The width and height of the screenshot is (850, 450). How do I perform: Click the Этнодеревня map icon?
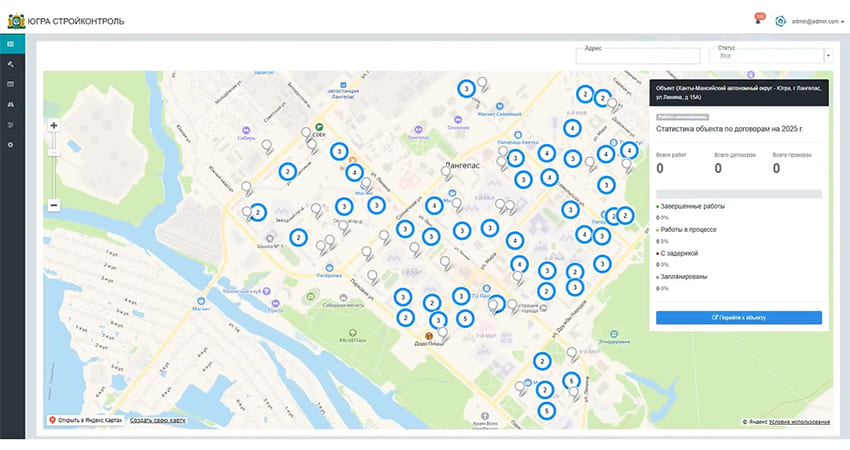click(614, 334)
